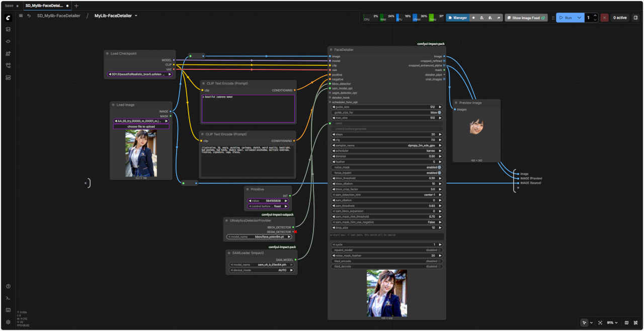Image resolution: width=644 pixels, height=331 pixels.
Task: Open the MyLib-FaceDetailer breadcrumb dropdown
Action: click(x=136, y=16)
